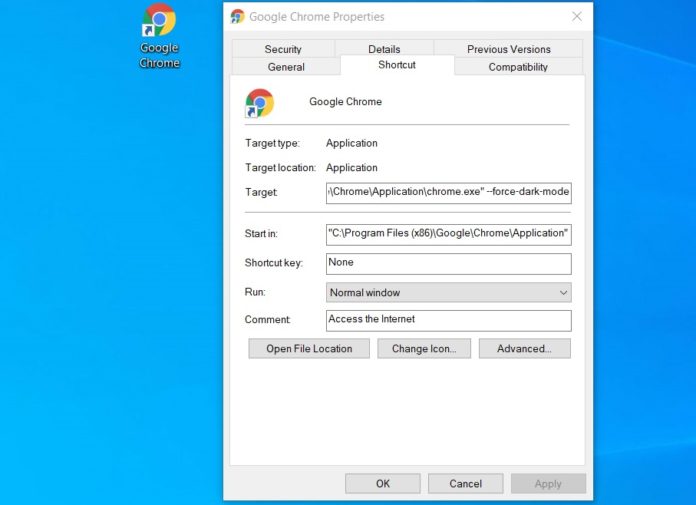Open the Compatibility tab

tap(518, 67)
